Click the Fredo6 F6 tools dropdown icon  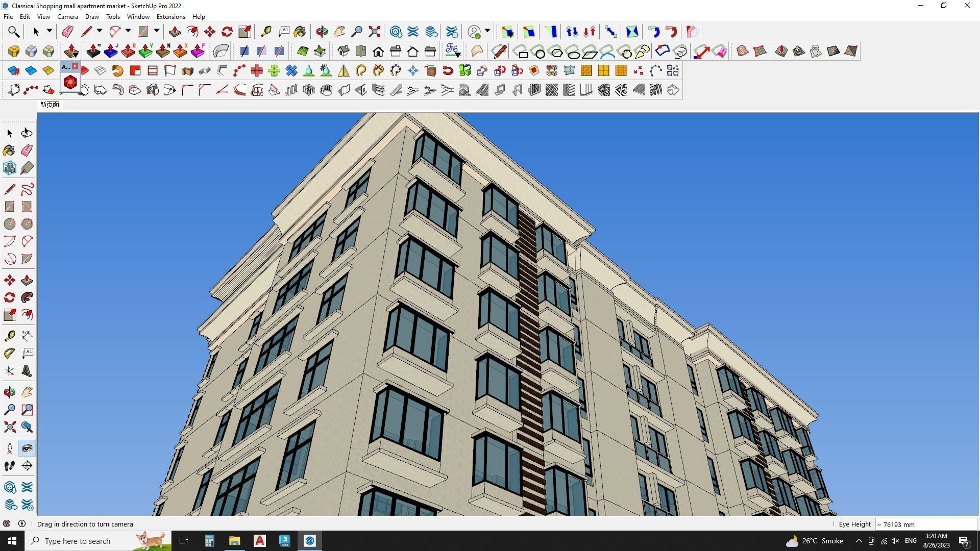(453, 51)
